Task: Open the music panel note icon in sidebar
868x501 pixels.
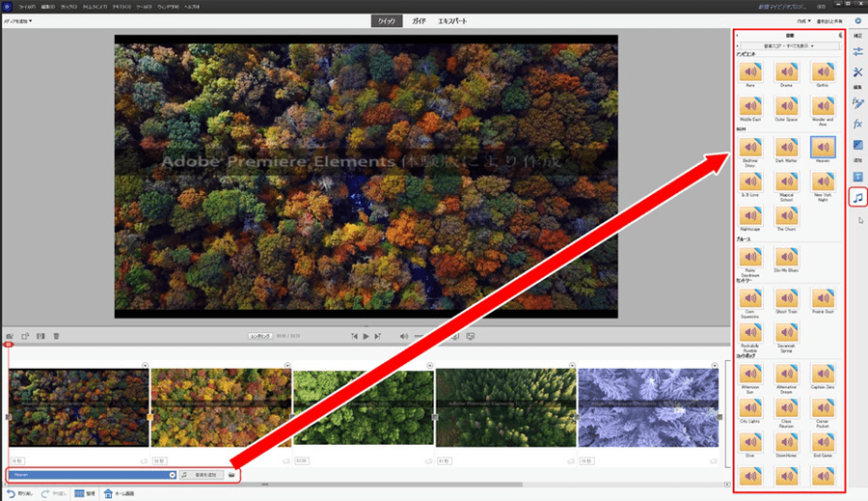Action: pos(857,197)
